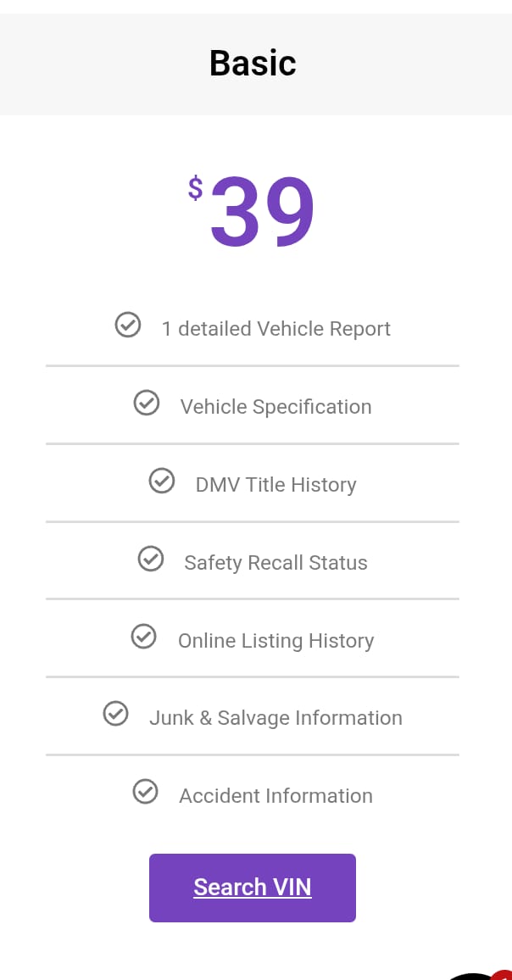
Task: Click the checkmark icon next to Vehicle Specification
Action: (x=147, y=404)
